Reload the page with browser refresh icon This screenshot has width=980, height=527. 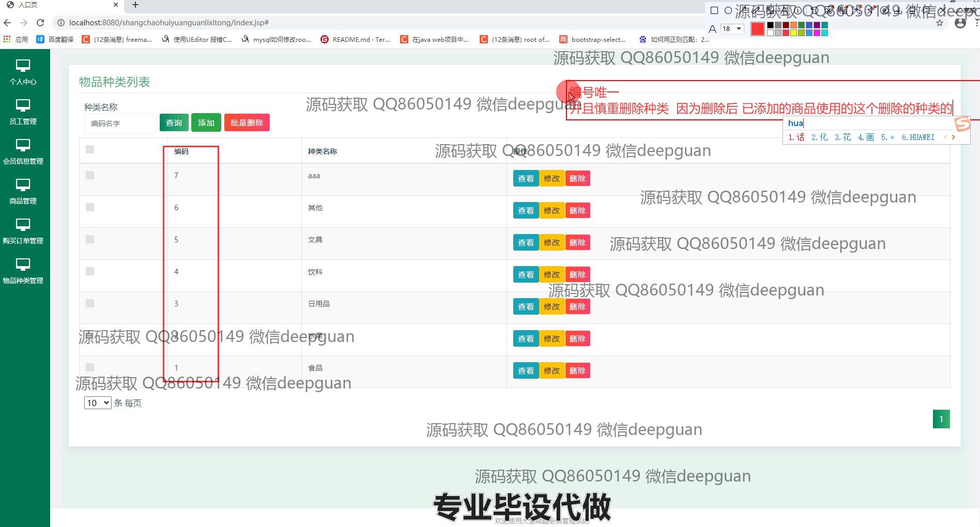[x=40, y=23]
